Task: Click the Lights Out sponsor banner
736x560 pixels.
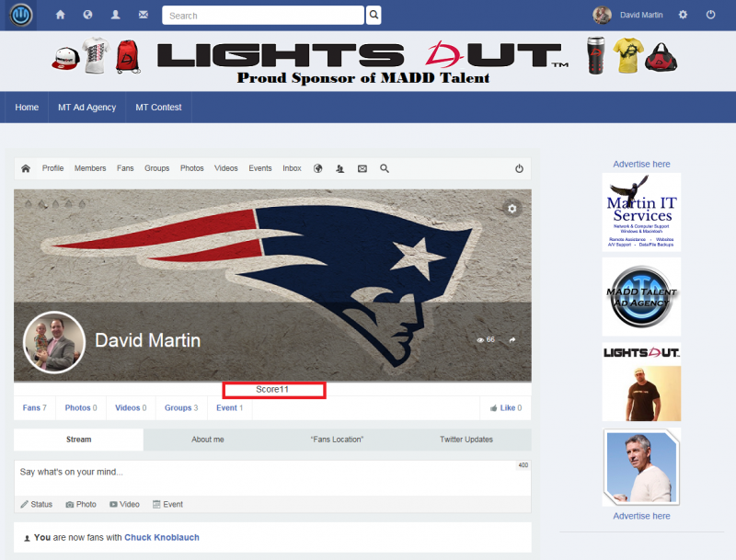Action: [x=364, y=61]
